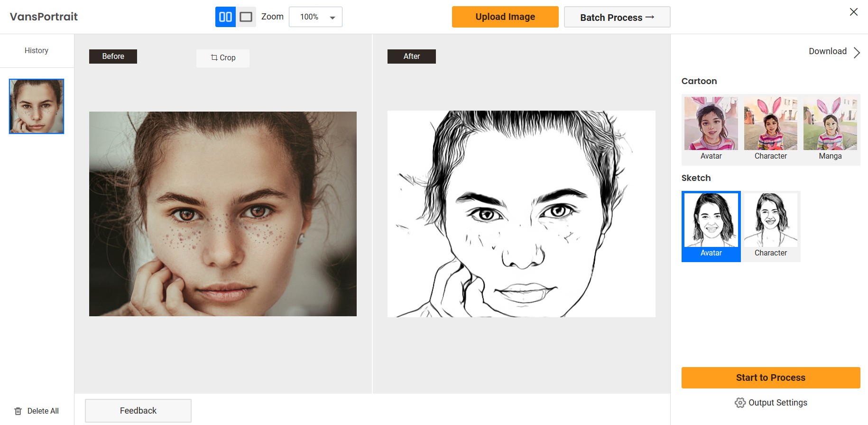Click the Sketch section heading
The height and width of the screenshot is (425, 868).
pos(696,178)
